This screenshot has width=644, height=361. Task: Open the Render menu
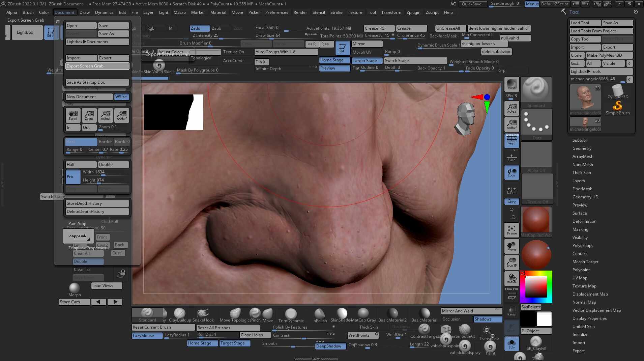[300, 12]
